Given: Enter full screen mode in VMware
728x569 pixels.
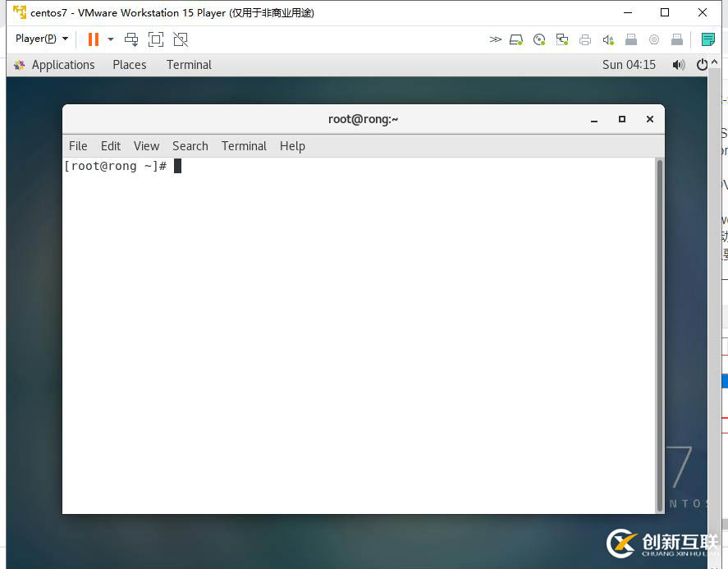Looking at the screenshot, I should (156, 39).
